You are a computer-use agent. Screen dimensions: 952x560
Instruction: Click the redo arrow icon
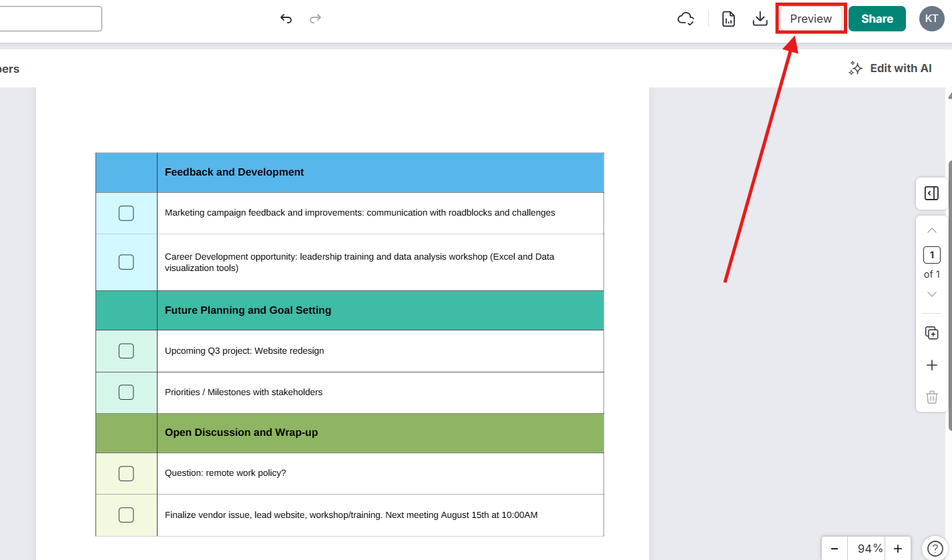314,19
